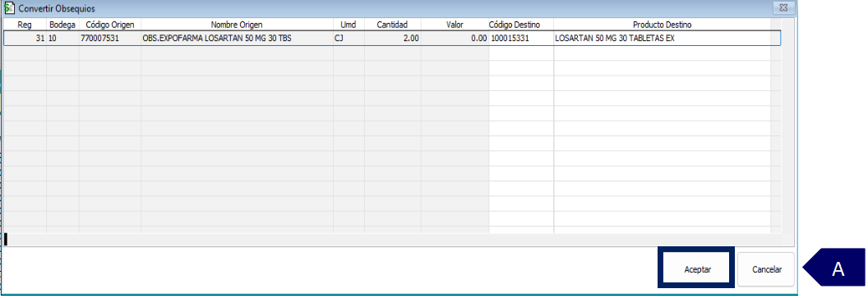The height and width of the screenshot is (298, 868).
Task: Select the Reg column header
Action: 25,25
